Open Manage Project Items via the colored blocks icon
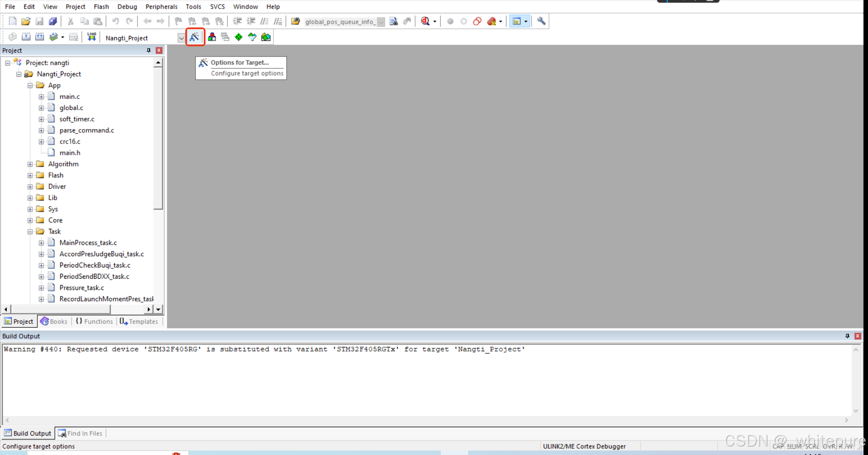Viewport: 868px width, 455px height. pyautogui.click(x=212, y=37)
